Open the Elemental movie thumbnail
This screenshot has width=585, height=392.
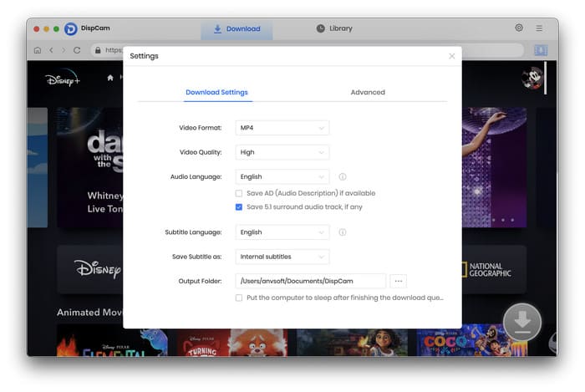point(112,342)
